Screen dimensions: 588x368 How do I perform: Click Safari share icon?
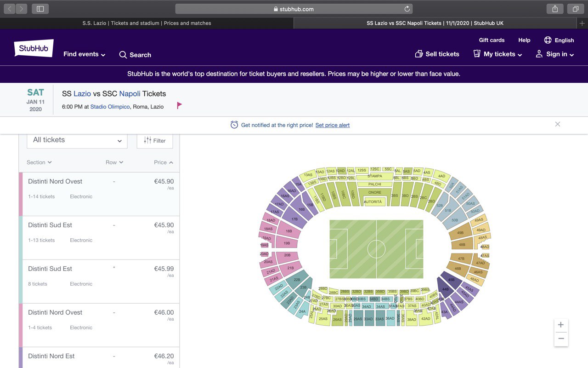[x=555, y=9]
